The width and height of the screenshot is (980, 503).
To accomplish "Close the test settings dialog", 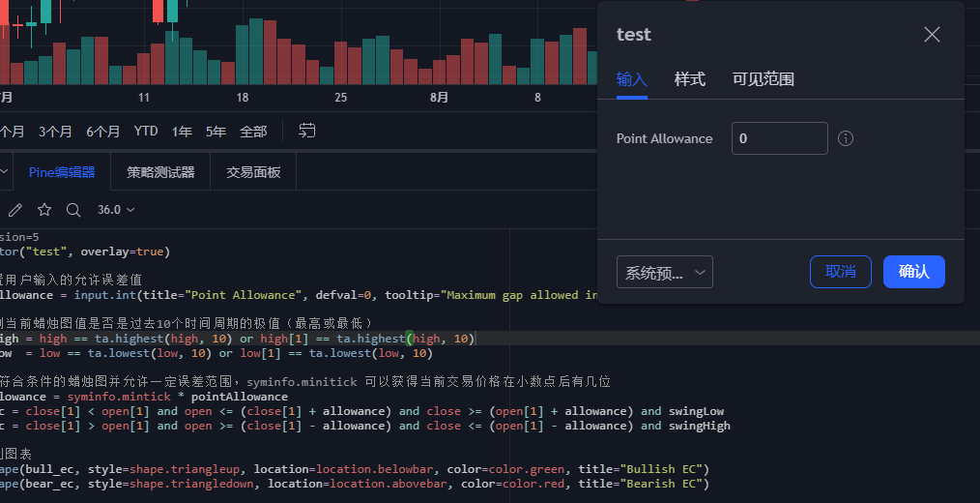I will click(x=932, y=35).
